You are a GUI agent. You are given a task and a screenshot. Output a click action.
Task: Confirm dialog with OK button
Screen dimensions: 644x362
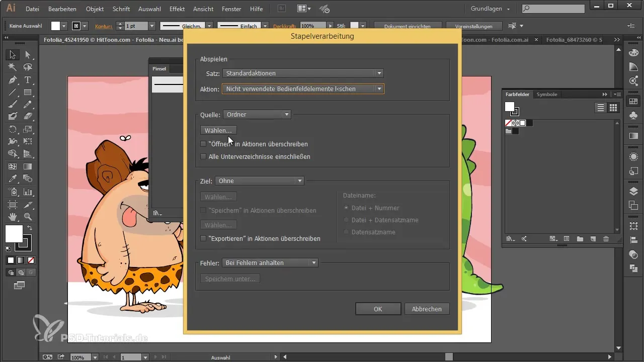(378, 309)
